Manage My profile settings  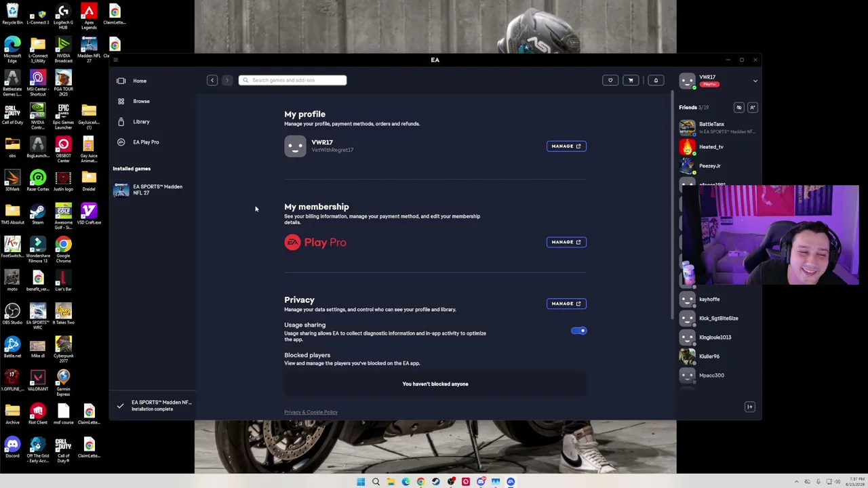pos(566,146)
